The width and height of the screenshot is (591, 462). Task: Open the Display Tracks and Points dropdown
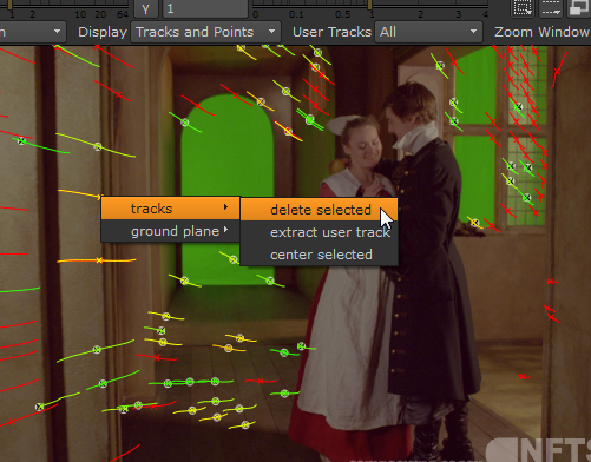point(206,32)
